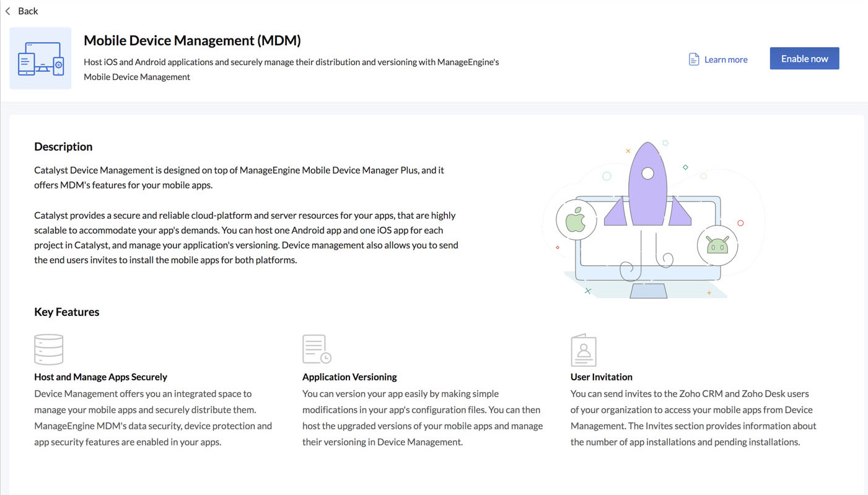Click the Application Versioning heading
Viewport: 868px width, 495px height.
(349, 377)
